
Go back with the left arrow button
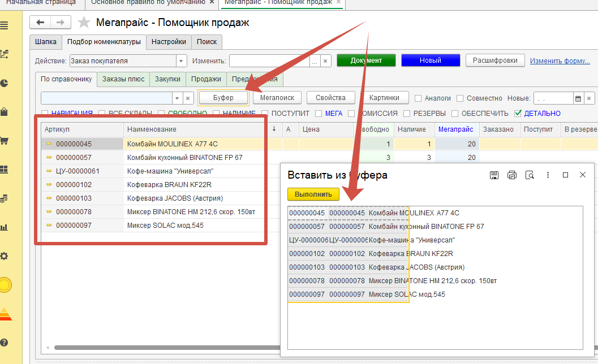(x=40, y=23)
